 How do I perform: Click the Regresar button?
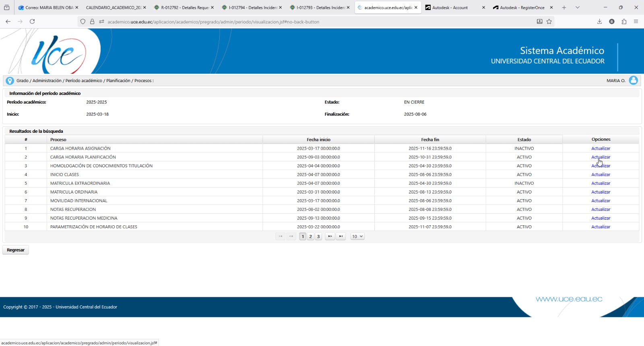pyautogui.click(x=16, y=250)
